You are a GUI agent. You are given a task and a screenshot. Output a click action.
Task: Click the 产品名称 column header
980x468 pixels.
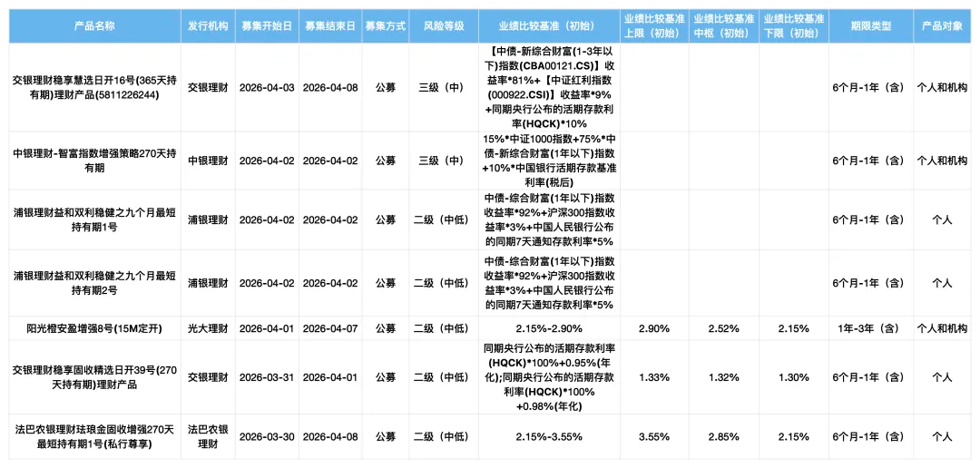(x=95, y=26)
